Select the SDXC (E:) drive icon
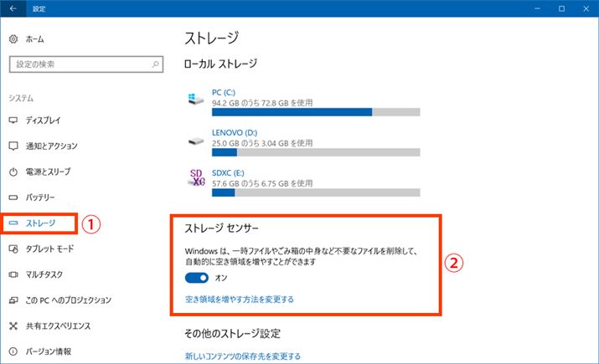Viewport: 599px width, 364px height. (x=198, y=177)
